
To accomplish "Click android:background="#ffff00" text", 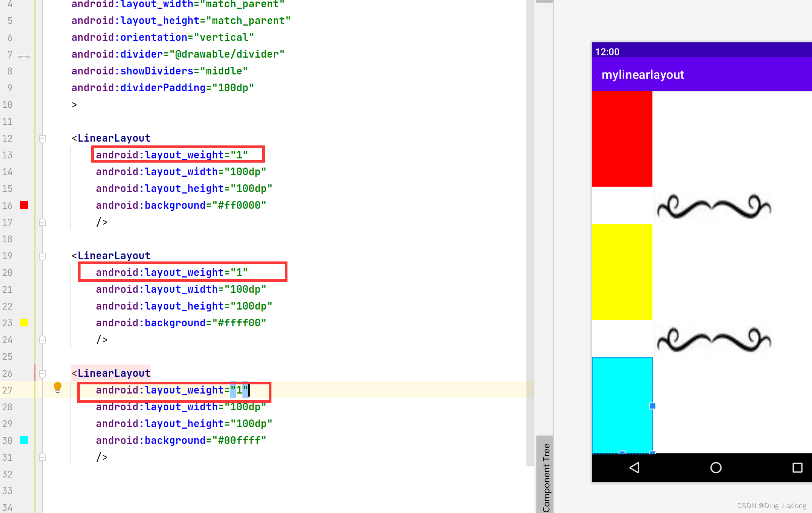I will 181,323.
